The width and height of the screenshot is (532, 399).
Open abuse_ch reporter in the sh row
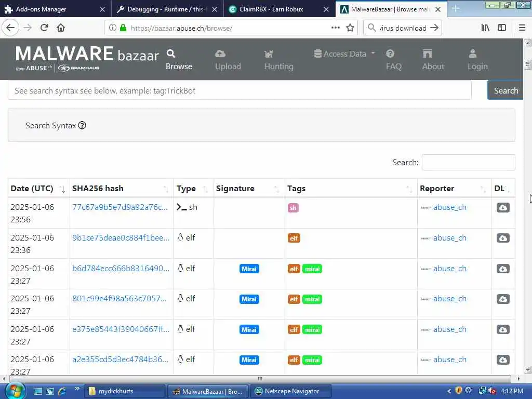point(449,207)
